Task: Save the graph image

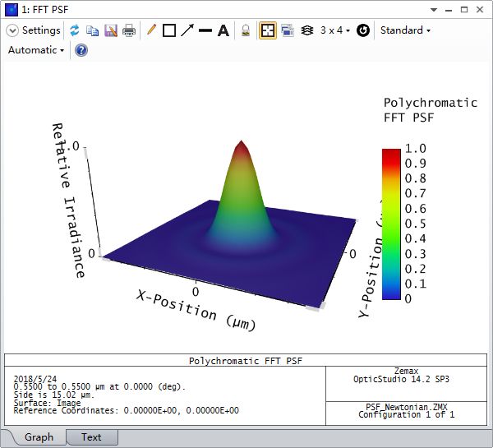Action: [111, 30]
